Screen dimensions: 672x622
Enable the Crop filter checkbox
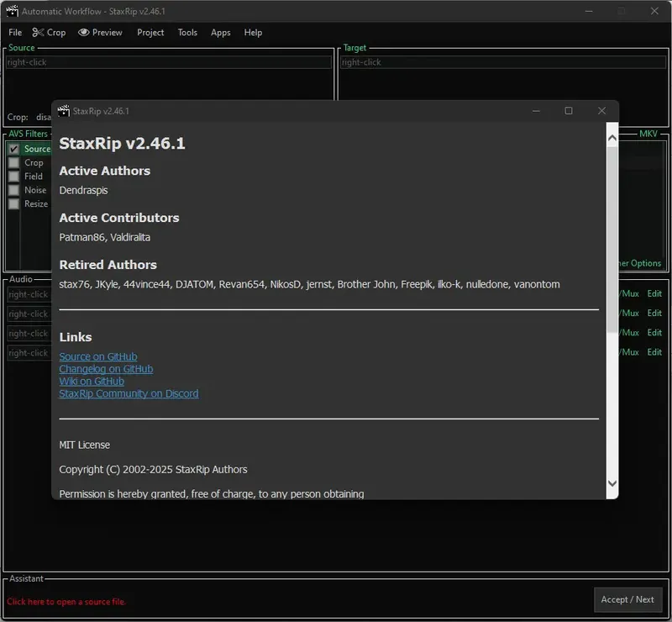[x=13, y=162]
